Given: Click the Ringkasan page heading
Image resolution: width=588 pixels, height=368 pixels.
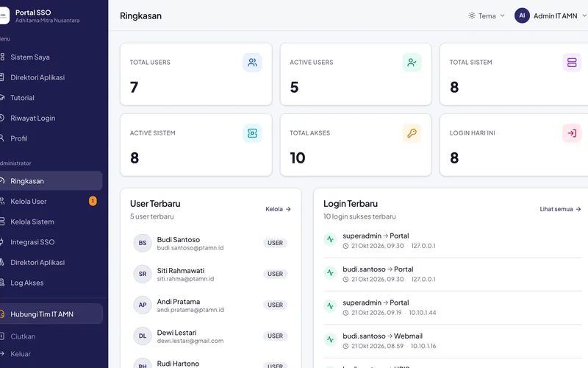Looking at the screenshot, I should coord(140,15).
